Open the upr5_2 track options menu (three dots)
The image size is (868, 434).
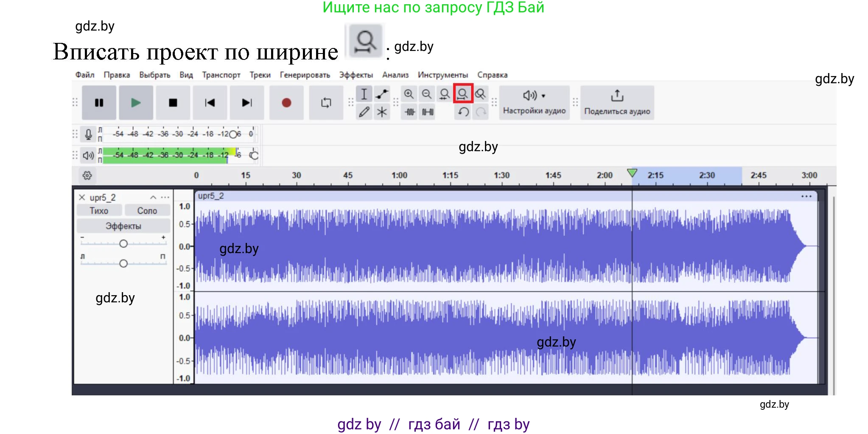(165, 197)
